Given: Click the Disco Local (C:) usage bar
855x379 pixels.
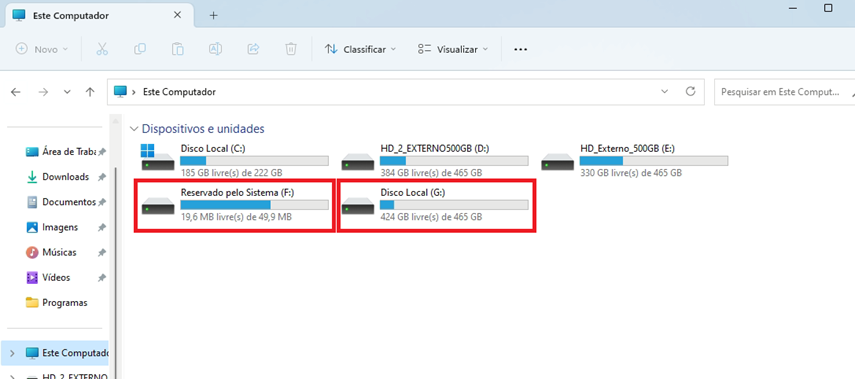Looking at the screenshot, I should [254, 161].
